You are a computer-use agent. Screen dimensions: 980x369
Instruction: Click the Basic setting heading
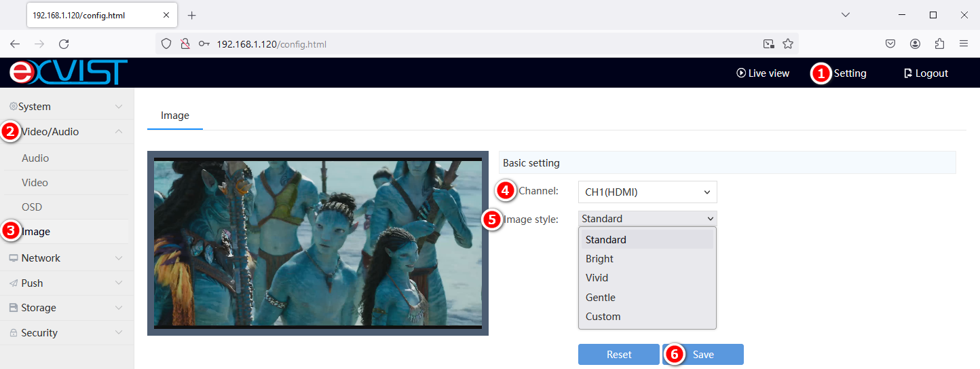[x=531, y=163]
